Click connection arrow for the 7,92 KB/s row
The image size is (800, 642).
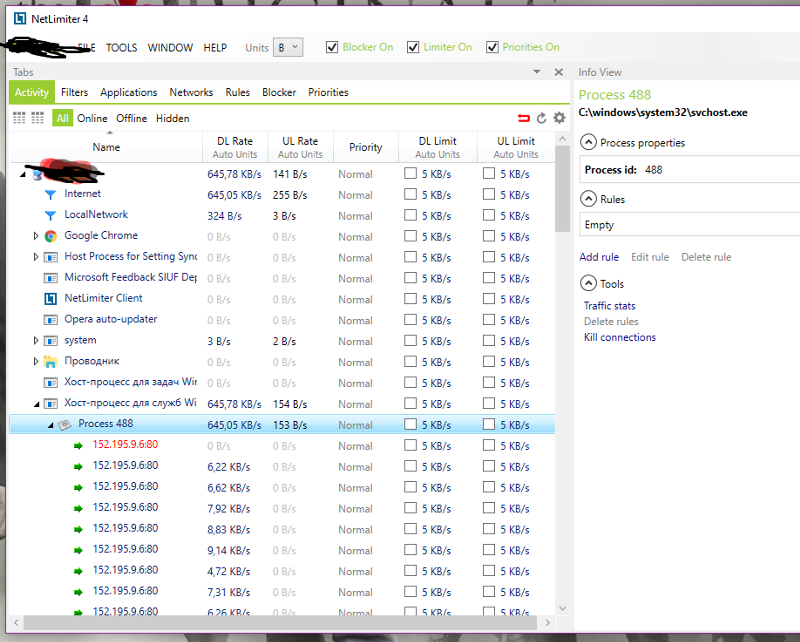[x=78, y=509]
